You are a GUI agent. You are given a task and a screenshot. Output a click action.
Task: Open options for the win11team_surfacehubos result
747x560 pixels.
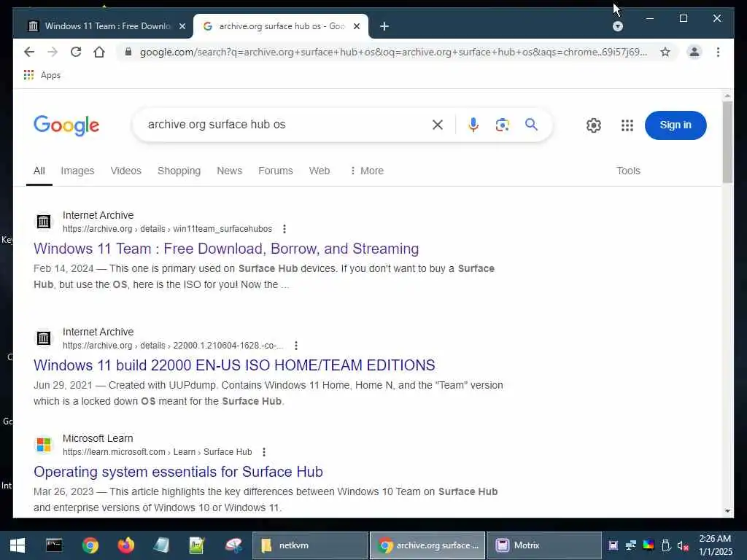[x=285, y=229]
